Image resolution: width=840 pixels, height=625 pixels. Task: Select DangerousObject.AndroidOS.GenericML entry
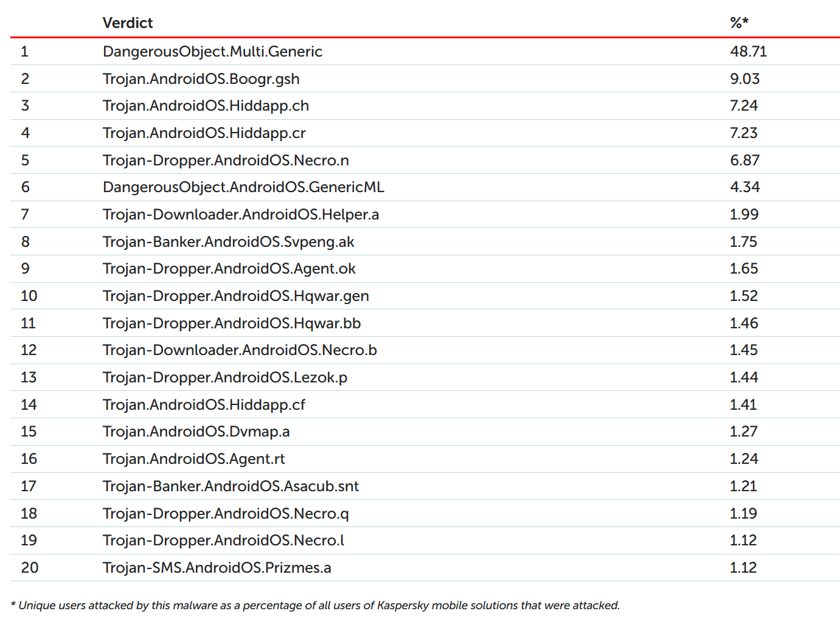(x=243, y=187)
